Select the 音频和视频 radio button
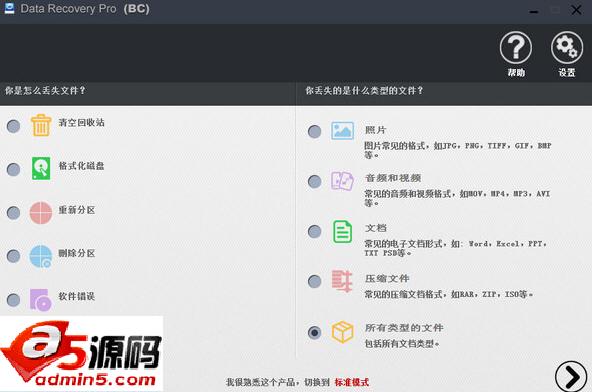Viewport: 592px width, 392px height. (x=314, y=182)
